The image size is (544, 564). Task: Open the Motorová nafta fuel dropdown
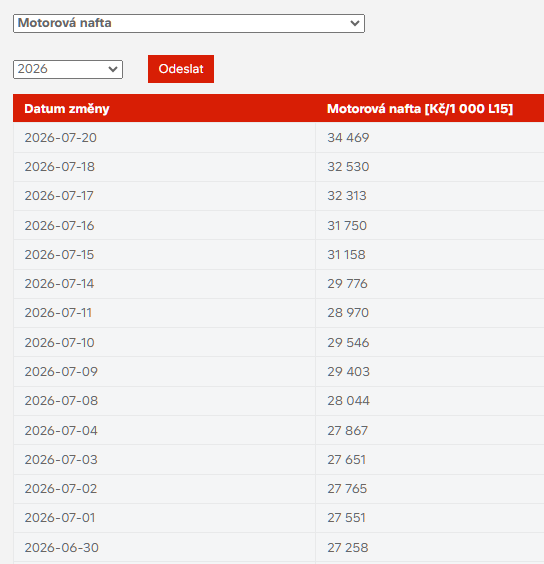pos(189,23)
